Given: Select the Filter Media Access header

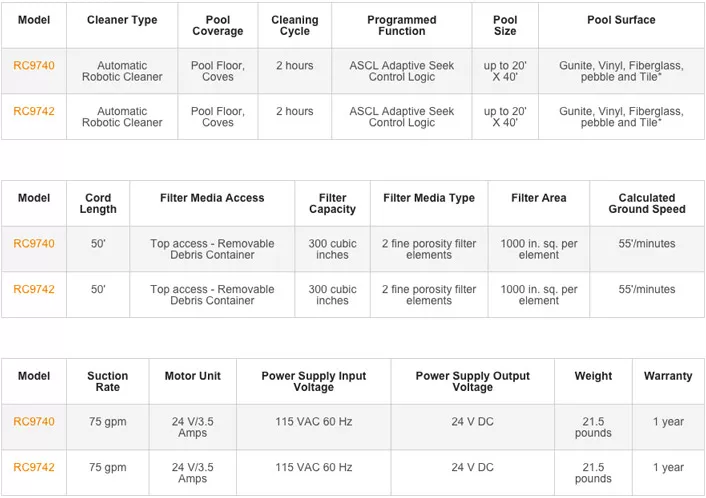Looking at the screenshot, I should (x=212, y=198).
